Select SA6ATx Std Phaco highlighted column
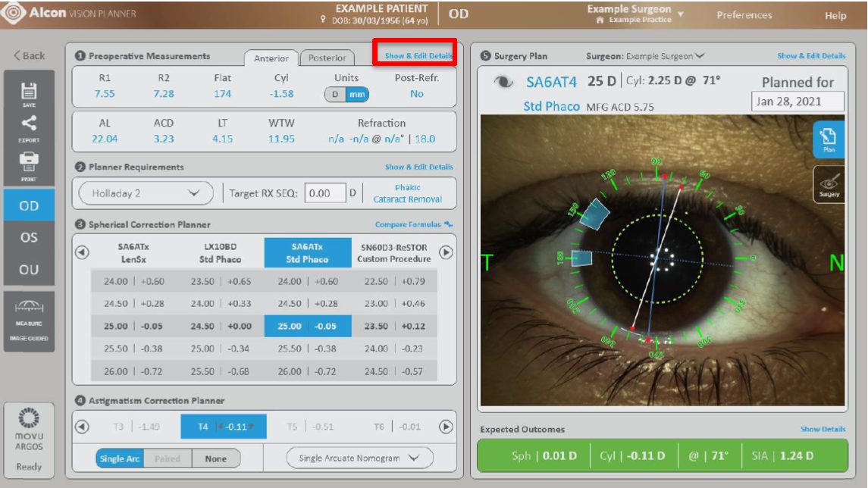Screen dimensions: 868x488 307,253
